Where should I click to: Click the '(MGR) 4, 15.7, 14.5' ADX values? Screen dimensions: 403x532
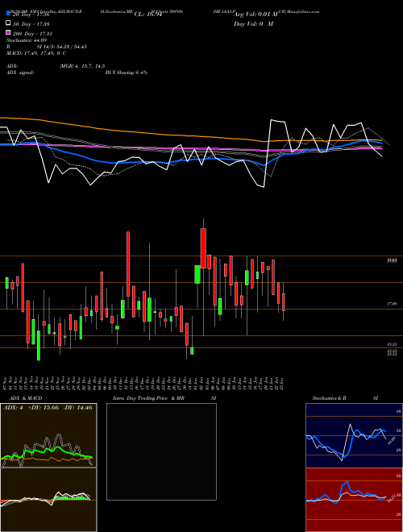[x=81, y=66]
